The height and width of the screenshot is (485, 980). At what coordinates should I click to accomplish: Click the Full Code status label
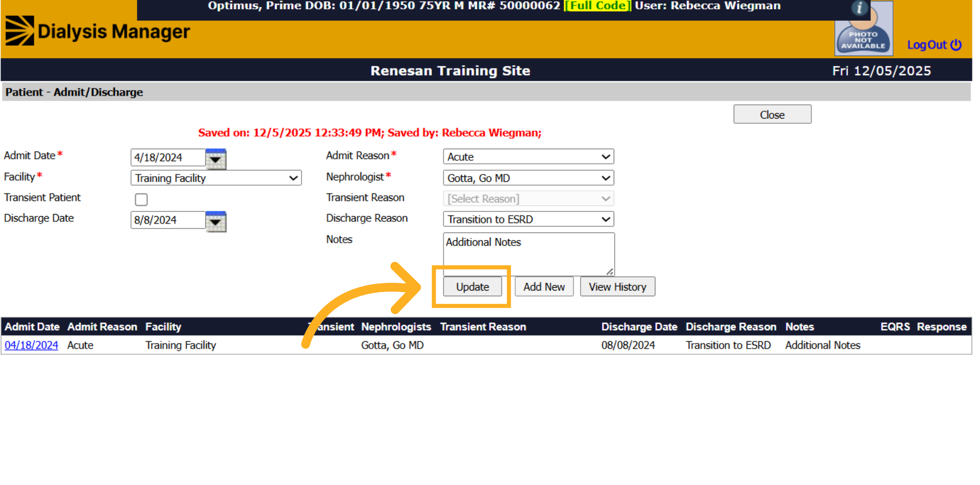(597, 6)
